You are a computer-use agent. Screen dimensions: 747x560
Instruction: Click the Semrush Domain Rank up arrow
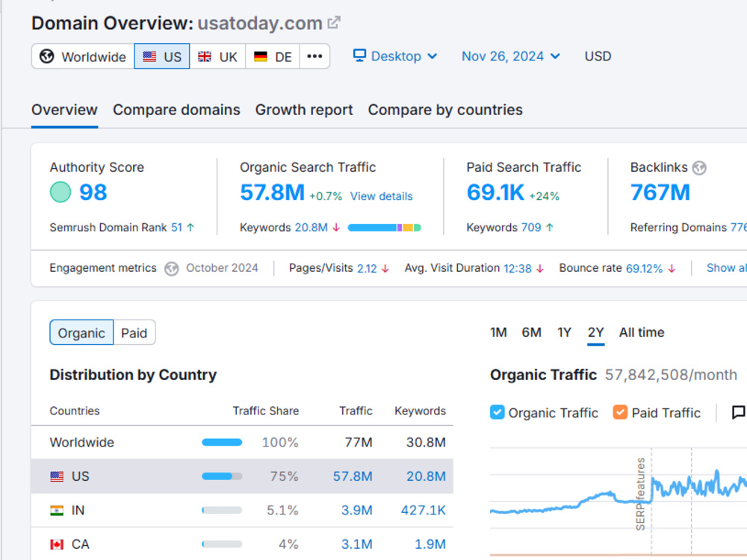click(190, 228)
